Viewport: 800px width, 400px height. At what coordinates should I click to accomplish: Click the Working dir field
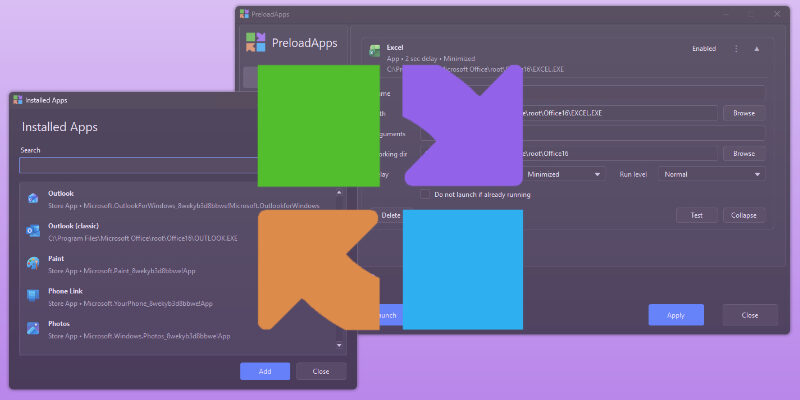tap(568, 154)
